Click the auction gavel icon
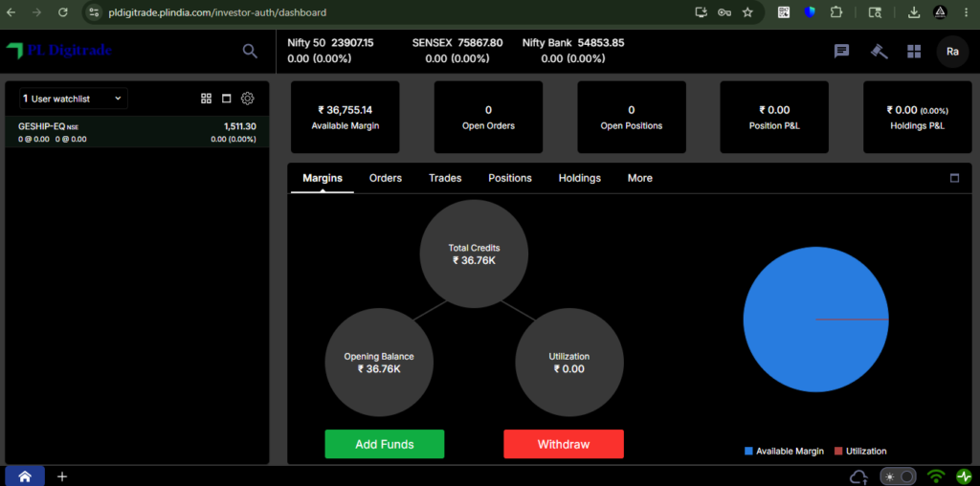Viewport: 980px width, 486px height. (x=880, y=52)
